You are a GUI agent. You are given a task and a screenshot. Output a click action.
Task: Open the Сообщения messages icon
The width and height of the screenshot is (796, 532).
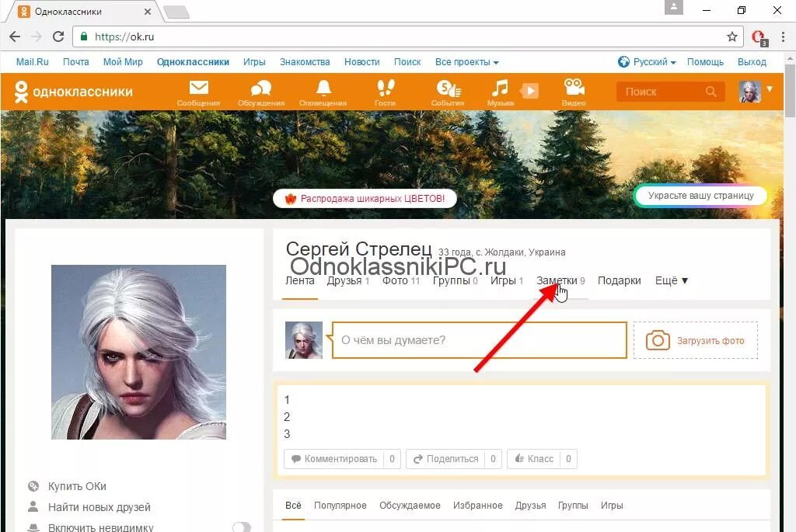[198, 92]
